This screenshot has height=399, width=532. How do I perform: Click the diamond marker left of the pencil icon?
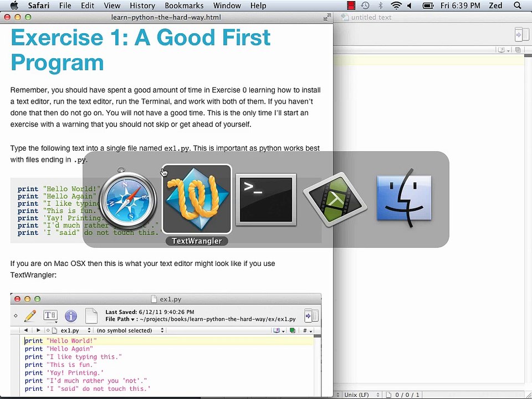(x=16, y=315)
